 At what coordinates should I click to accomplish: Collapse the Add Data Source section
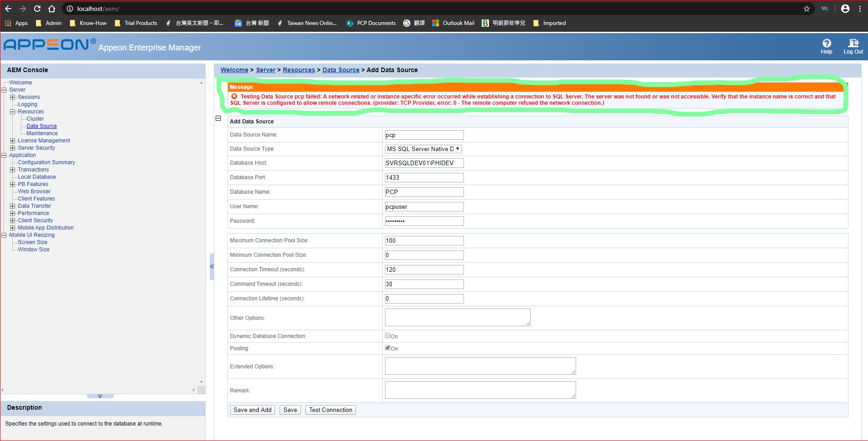[x=218, y=118]
